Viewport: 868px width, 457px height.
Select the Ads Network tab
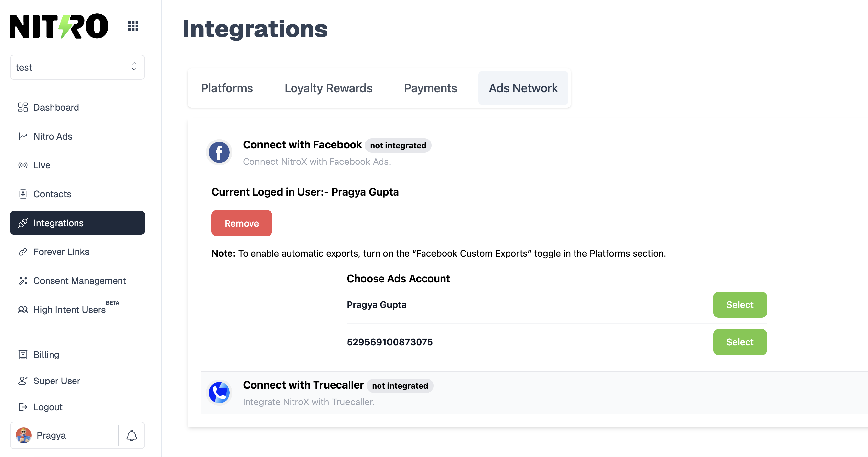(x=523, y=88)
